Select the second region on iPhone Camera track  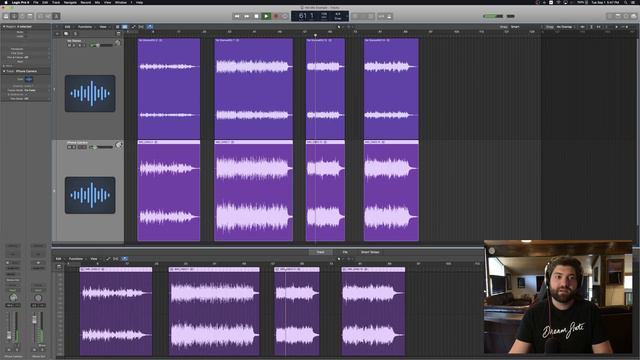click(253, 191)
